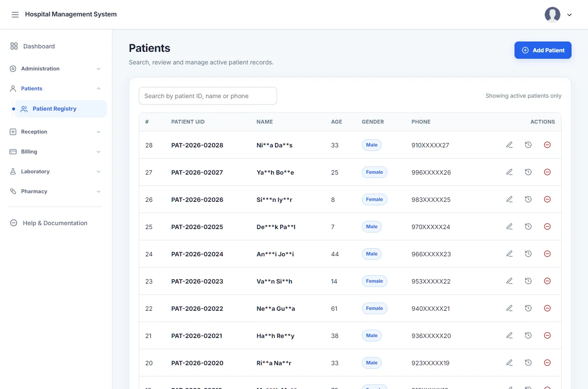Open Patient Registry submenu item
The image size is (588, 389).
61,109
